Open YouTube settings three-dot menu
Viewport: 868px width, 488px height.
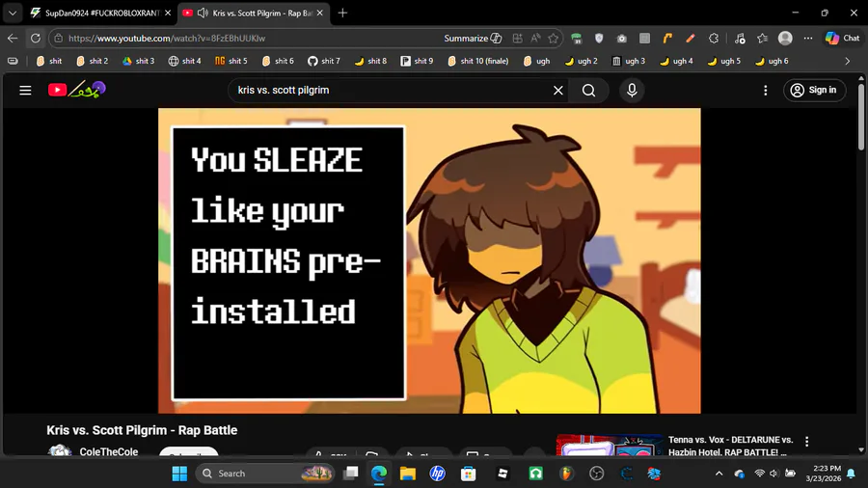(x=766, y=91)
